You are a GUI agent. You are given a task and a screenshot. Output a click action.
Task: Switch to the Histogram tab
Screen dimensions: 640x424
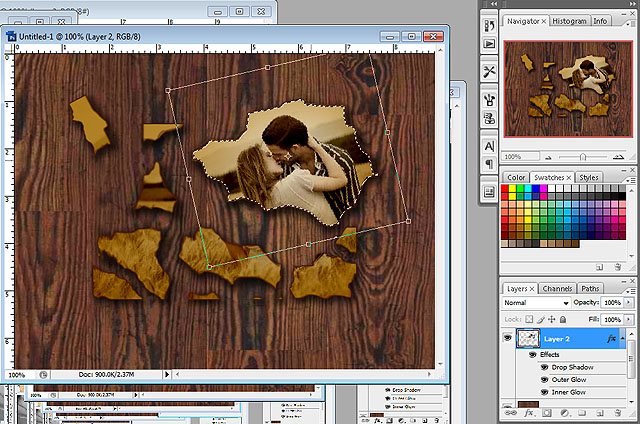[569, 20]
